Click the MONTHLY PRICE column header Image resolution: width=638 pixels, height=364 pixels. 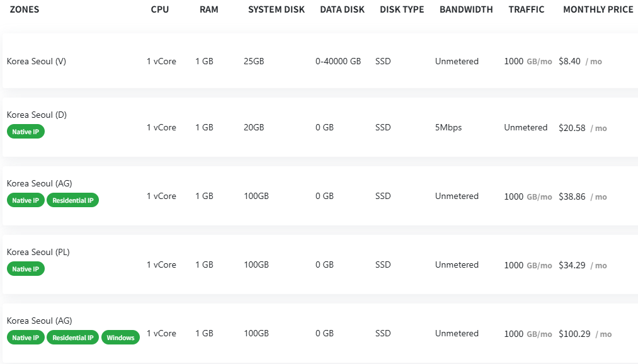click(598, 10)
